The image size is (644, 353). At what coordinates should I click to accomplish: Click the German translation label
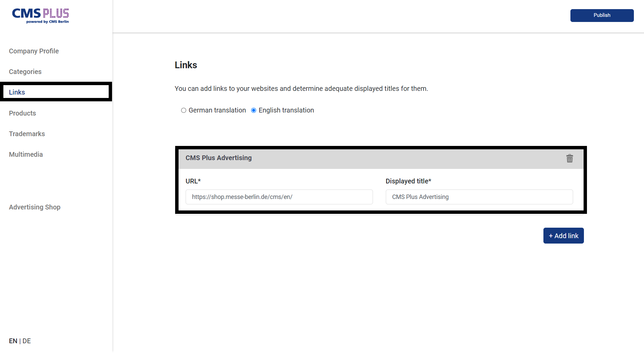click(x=217, y=110)
